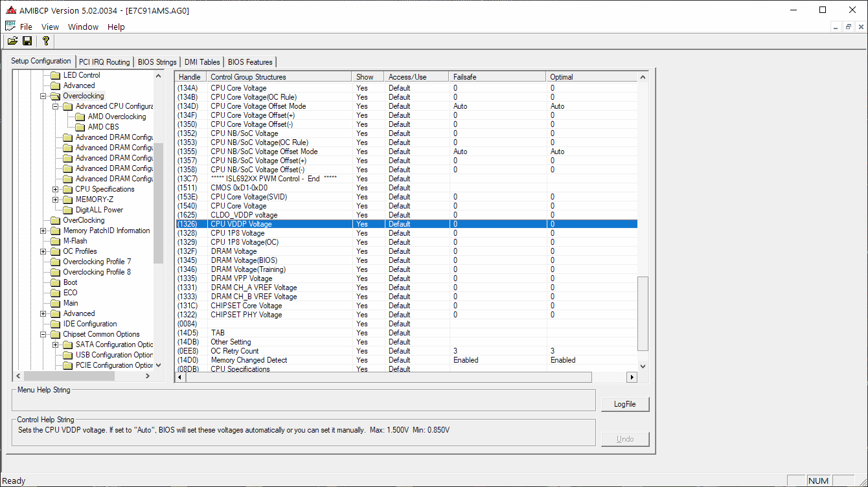Screen dimensions: 868x487
Task: Click the table's horizontal scroll right arrow
Action: (x=632, y=377)
